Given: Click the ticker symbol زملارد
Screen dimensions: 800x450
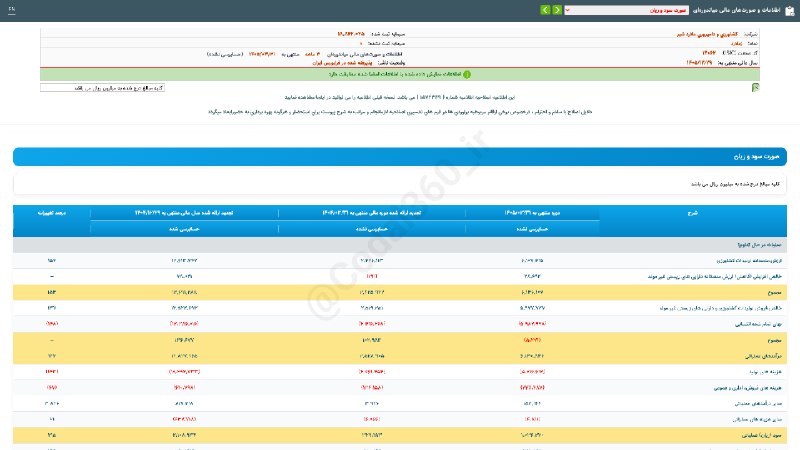Looking at the screenshot, I should 736,44.
